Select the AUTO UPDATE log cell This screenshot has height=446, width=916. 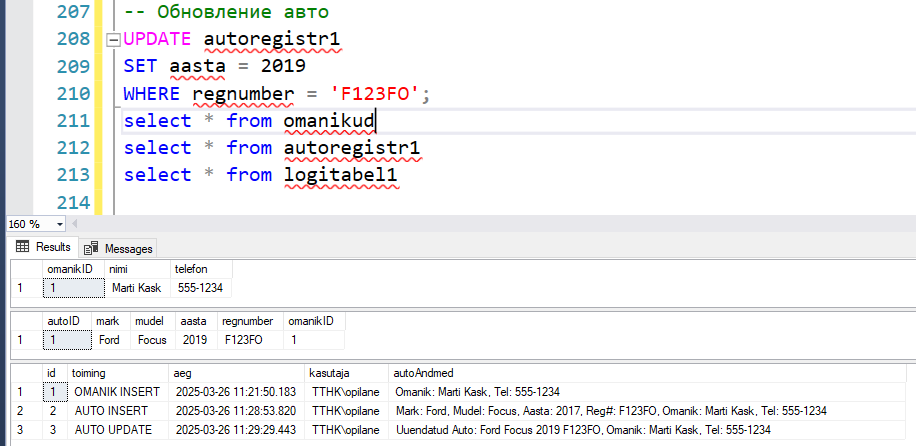tap(118, 430)
